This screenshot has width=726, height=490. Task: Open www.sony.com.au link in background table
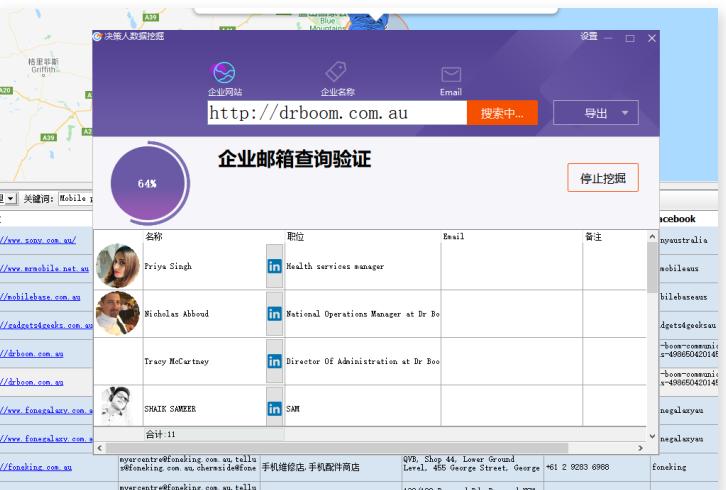tap(38, 240)
